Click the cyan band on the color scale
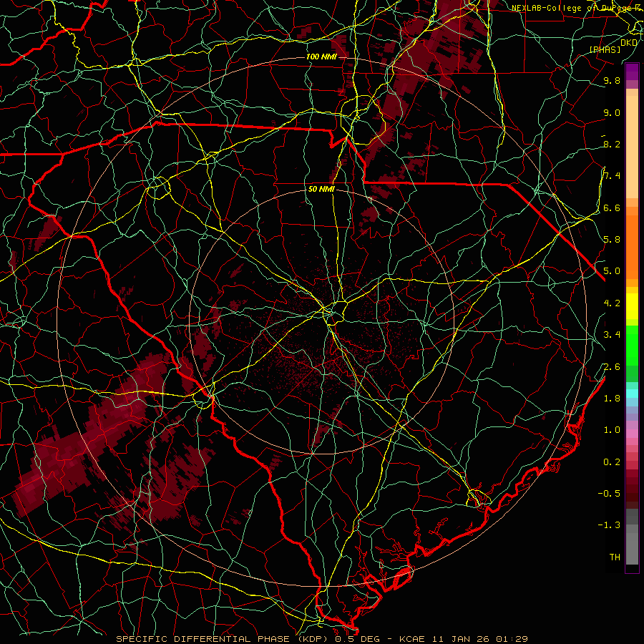 (x=632, y=393)
